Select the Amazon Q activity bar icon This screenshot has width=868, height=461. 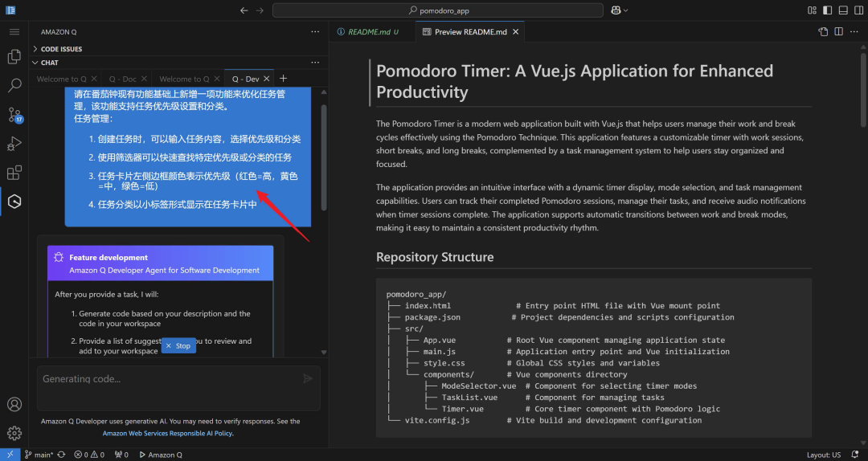click(14, 202)
